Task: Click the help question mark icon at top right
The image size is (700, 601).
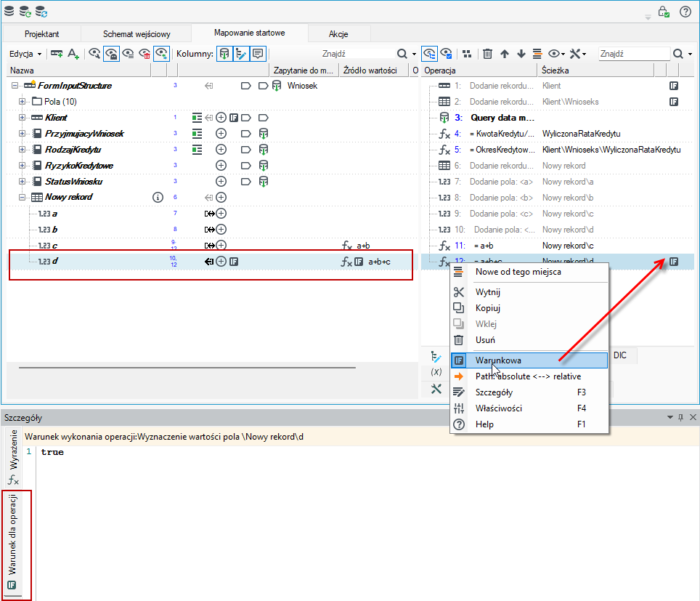Action: (x=685, y=12)
